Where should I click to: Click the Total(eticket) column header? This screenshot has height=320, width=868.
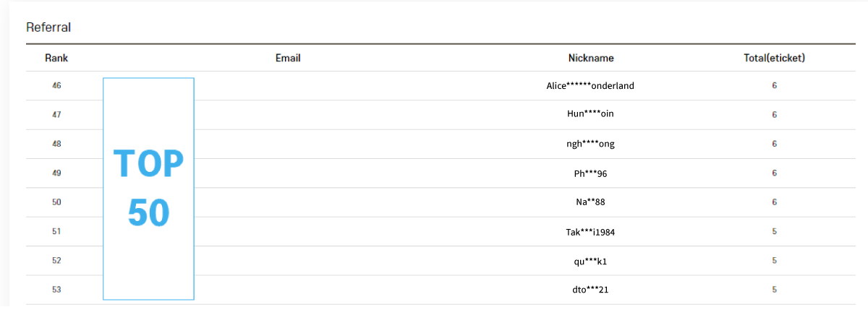pyautogui.click(x=774, y=58)
